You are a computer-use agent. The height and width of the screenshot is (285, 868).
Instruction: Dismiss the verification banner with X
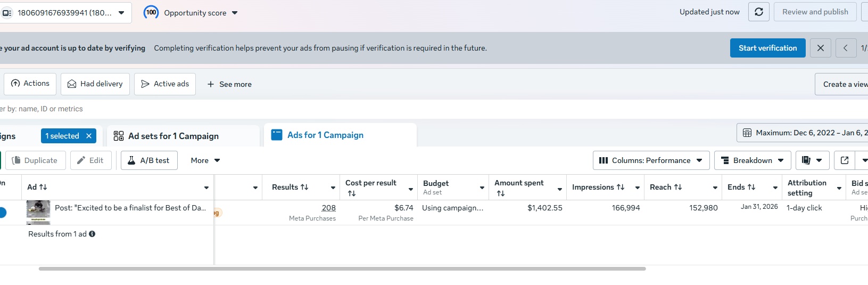[820, 48]
